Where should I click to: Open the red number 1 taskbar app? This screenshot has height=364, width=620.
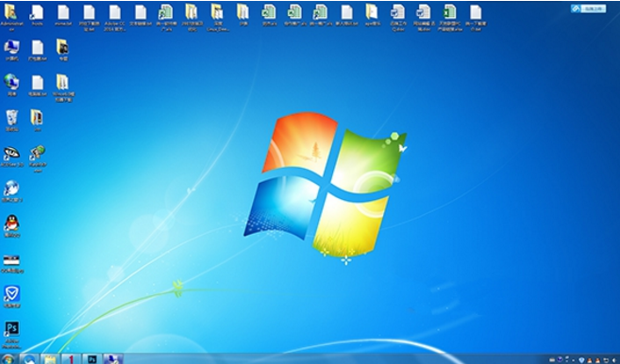(71, 359)
